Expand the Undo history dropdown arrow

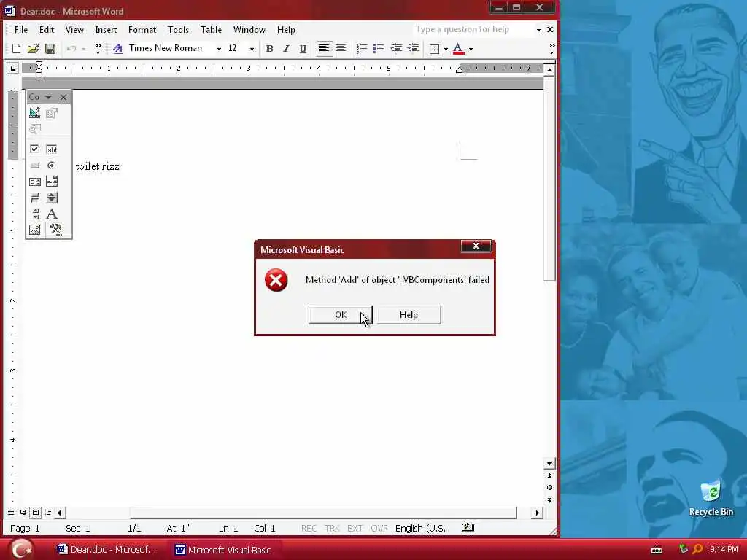pyautogui.click(x=83, y=49)
